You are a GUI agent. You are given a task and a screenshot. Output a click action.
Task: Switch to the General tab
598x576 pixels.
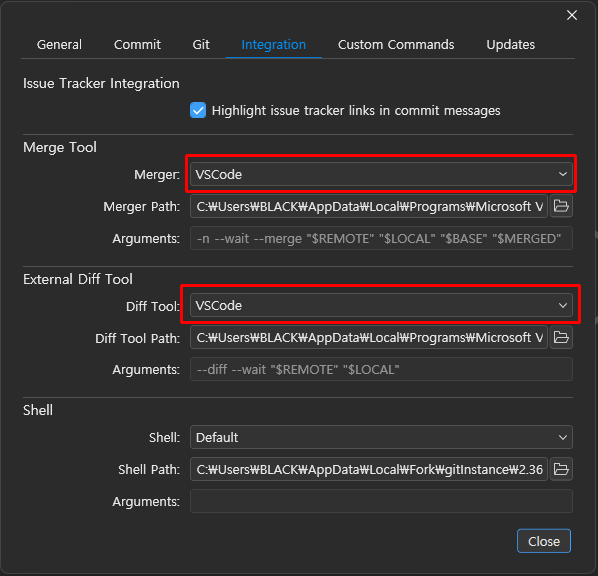[59, 45]
